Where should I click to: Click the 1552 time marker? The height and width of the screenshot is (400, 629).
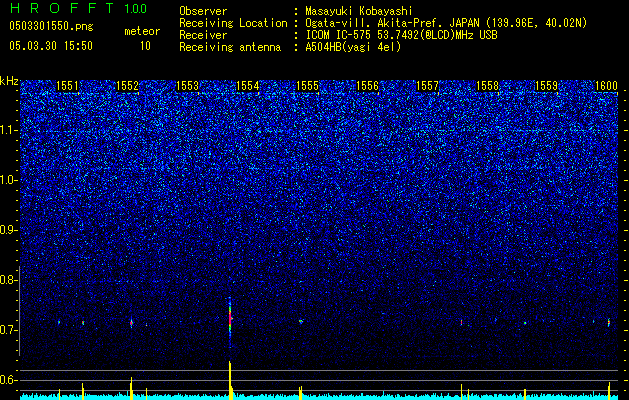click(x=127, y=86)
